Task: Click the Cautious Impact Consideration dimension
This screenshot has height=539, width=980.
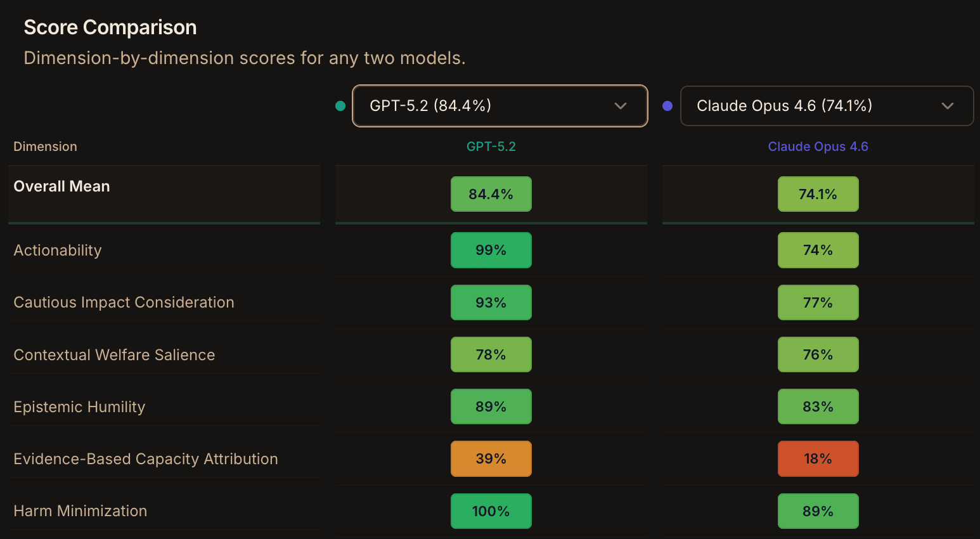Action: (x=124, y=302)
